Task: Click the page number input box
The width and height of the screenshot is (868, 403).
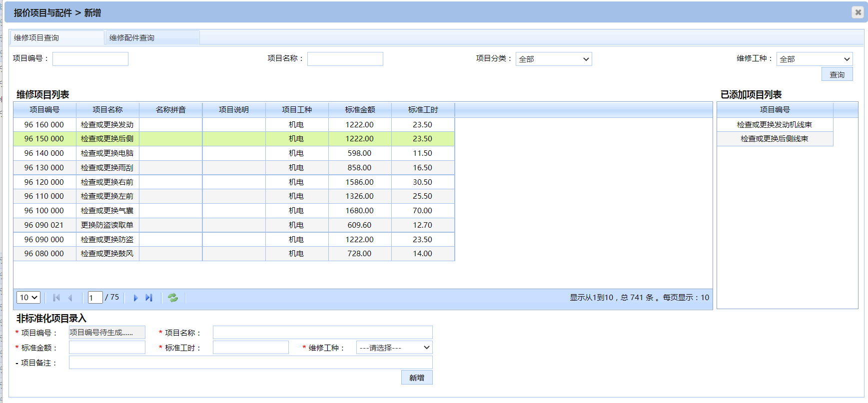Action: [95, 298]
